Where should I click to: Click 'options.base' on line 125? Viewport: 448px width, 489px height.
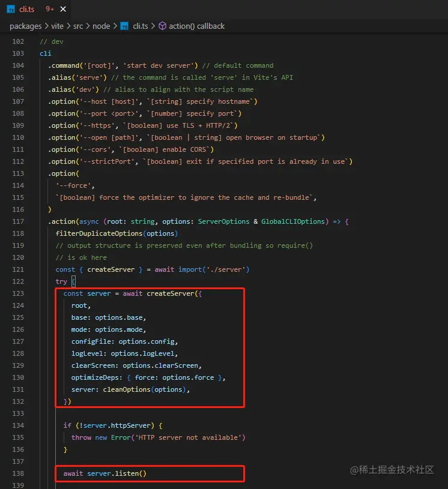[x=119, y=317]
